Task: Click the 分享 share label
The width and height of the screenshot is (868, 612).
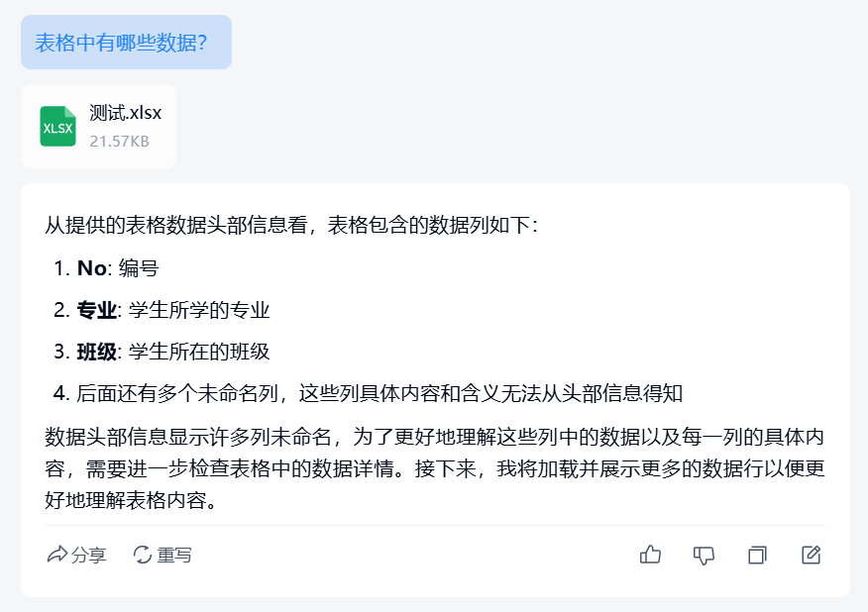Action: (x=89, y=555)
